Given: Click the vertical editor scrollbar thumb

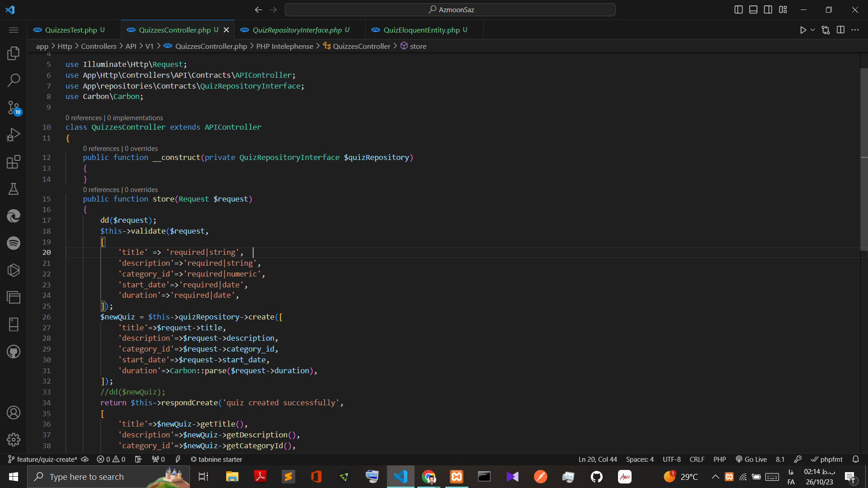Looking at the screenshot, I should point(864,159).
